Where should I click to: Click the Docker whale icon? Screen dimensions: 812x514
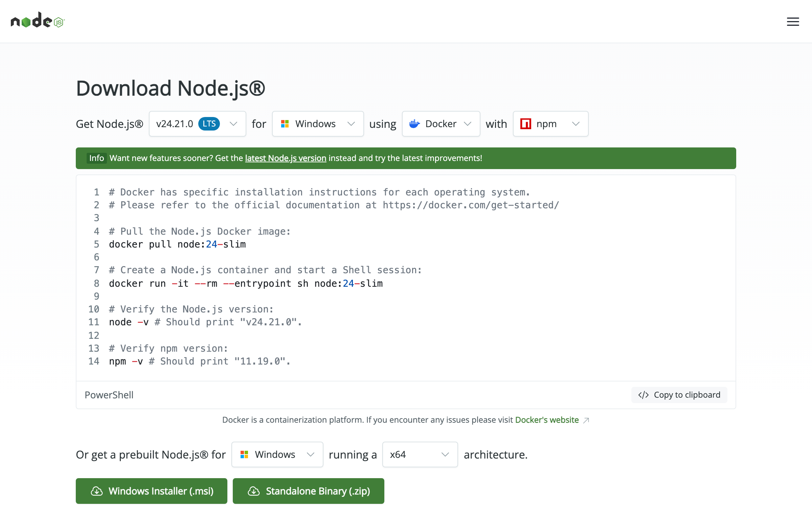tap(414, 124)
